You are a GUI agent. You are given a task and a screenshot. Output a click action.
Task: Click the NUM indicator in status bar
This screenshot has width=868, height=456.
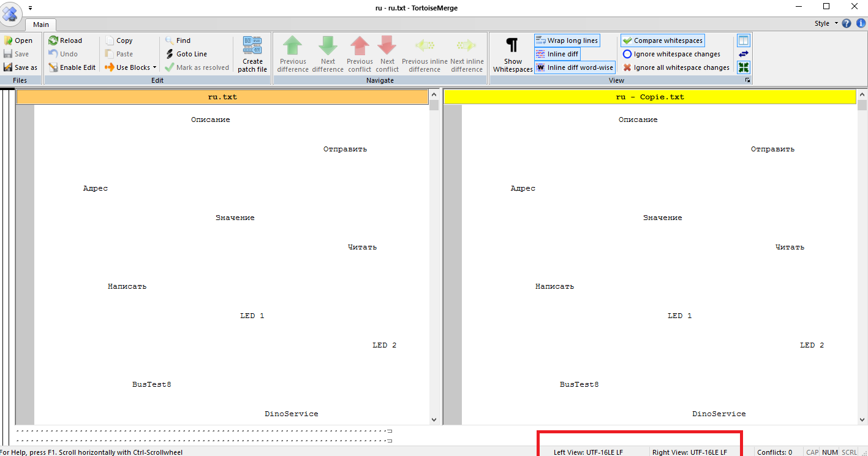pyautogui.click(x=830, y=452)
